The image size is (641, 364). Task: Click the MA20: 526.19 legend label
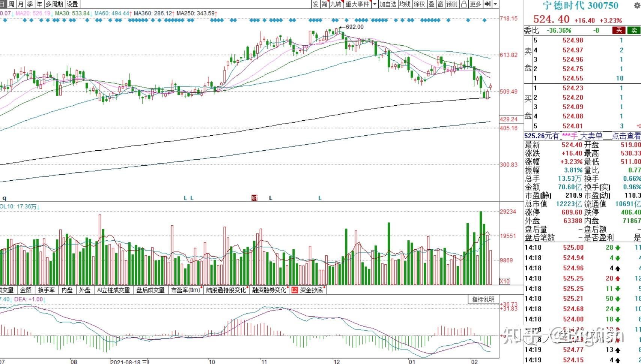(x=33, y=13)
